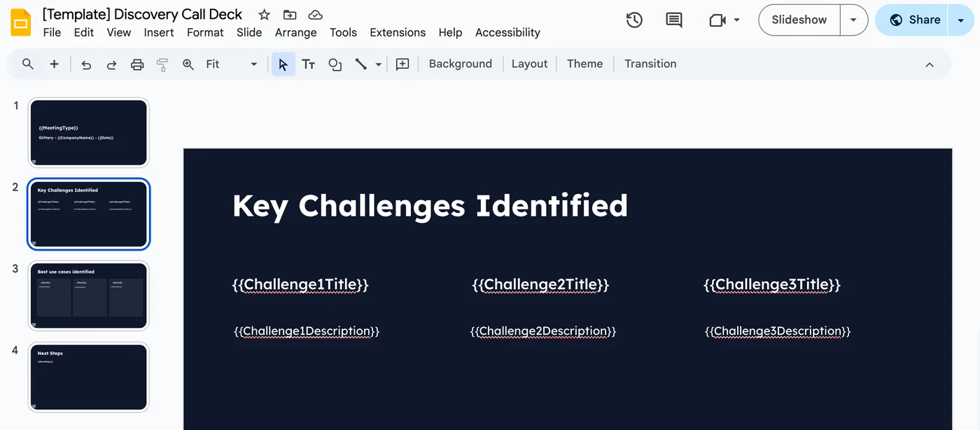This screenshot has width=980, height=430.
Task: Add a comment with the toolbar icon
Action: coord(402,64)
